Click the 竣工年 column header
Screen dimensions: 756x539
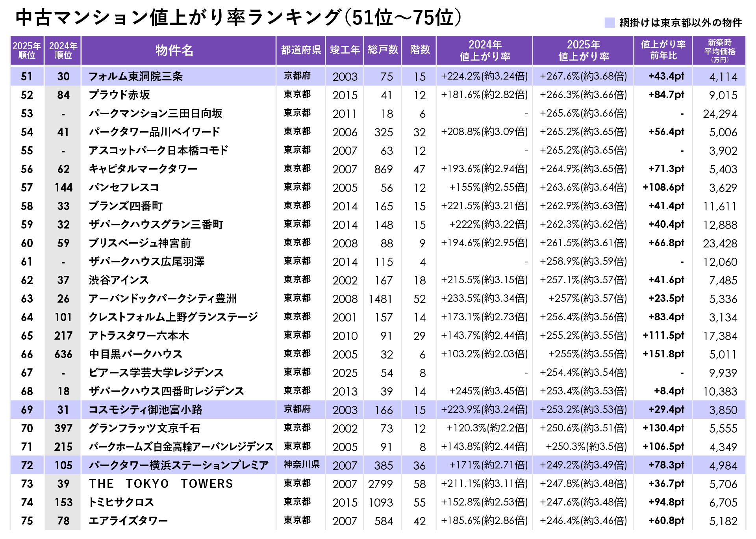tap(345, 50)
